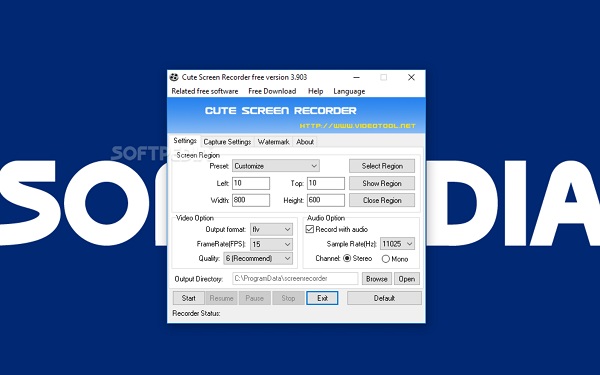Click the Select Region button

coord(382,166)
